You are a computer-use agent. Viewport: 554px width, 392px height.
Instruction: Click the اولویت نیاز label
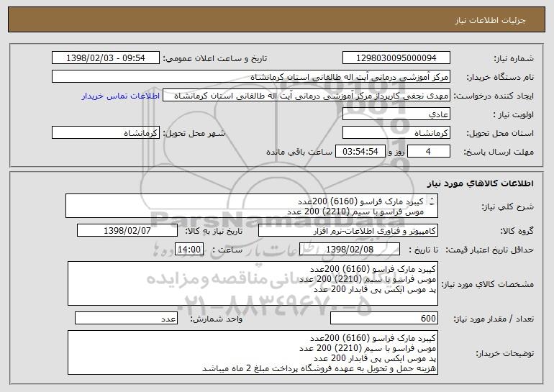click(514, 115)
